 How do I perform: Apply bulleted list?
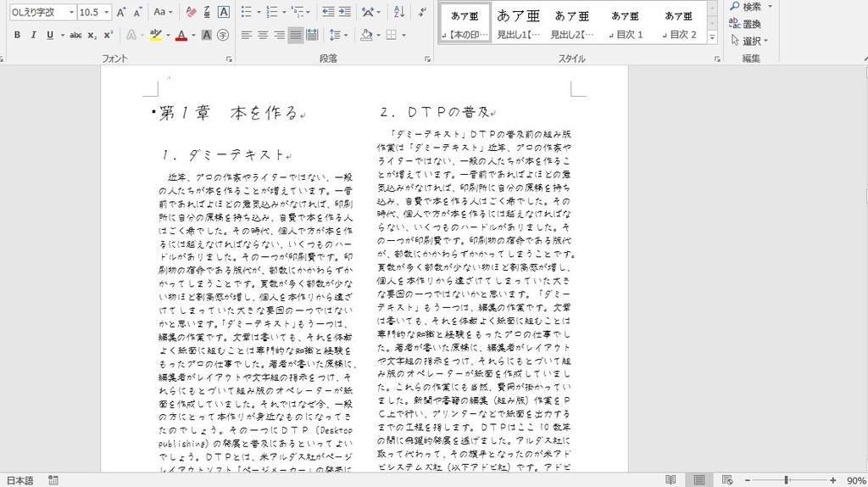(x=247, y=12)
